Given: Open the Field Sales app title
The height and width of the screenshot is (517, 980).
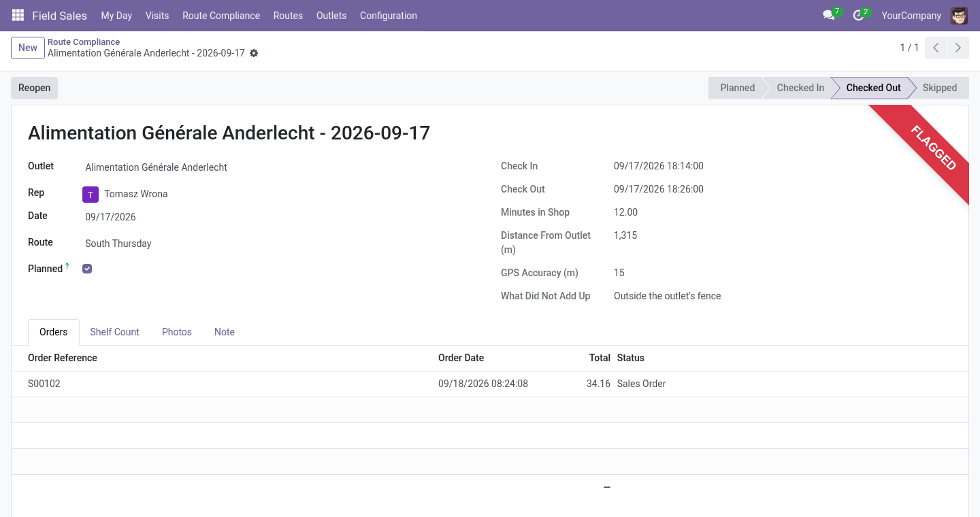Looking at the screenshot, I should point(59,16).
